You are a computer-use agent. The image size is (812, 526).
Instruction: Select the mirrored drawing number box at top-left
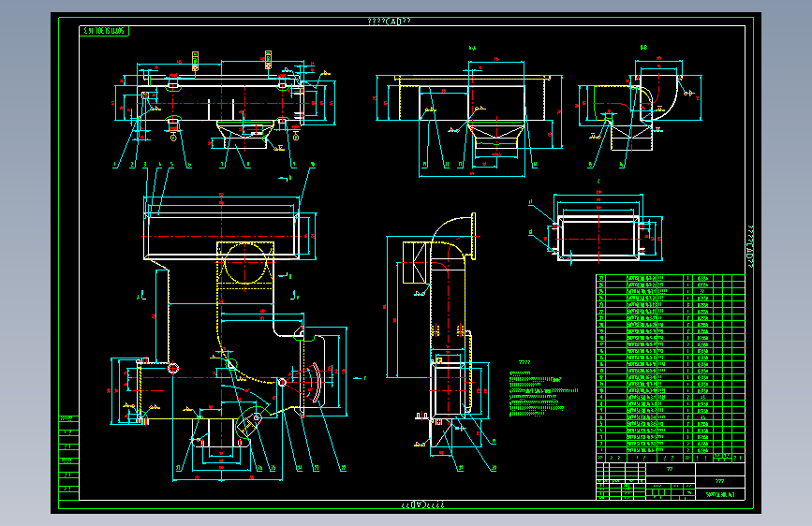click(x=104, y=31)
